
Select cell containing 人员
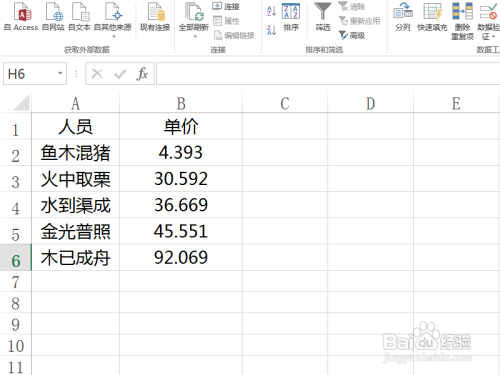coord(76,127)
